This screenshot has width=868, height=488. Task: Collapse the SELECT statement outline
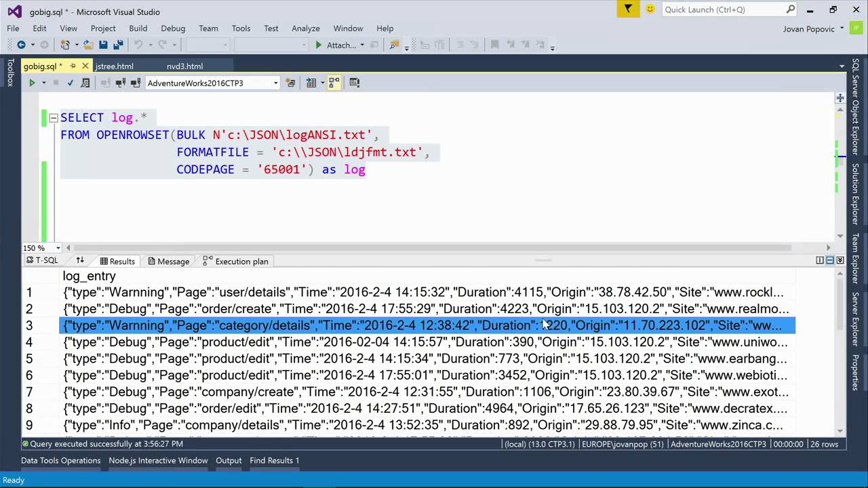(x=53, y=117)
